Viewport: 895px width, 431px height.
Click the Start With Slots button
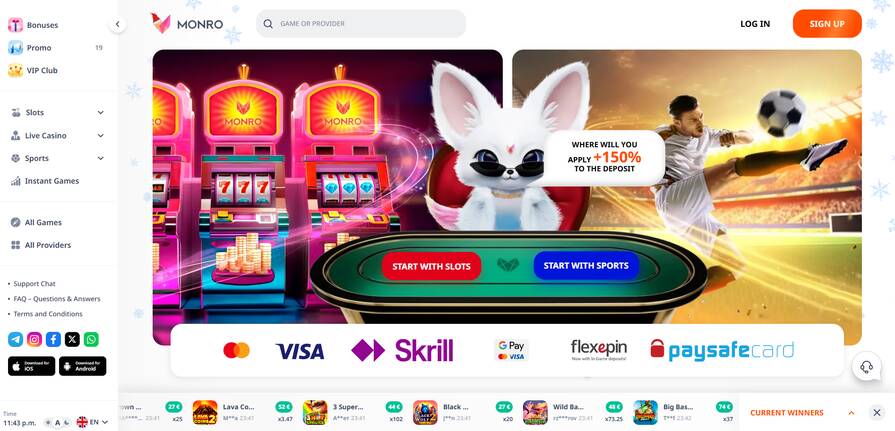click(432, 266)
